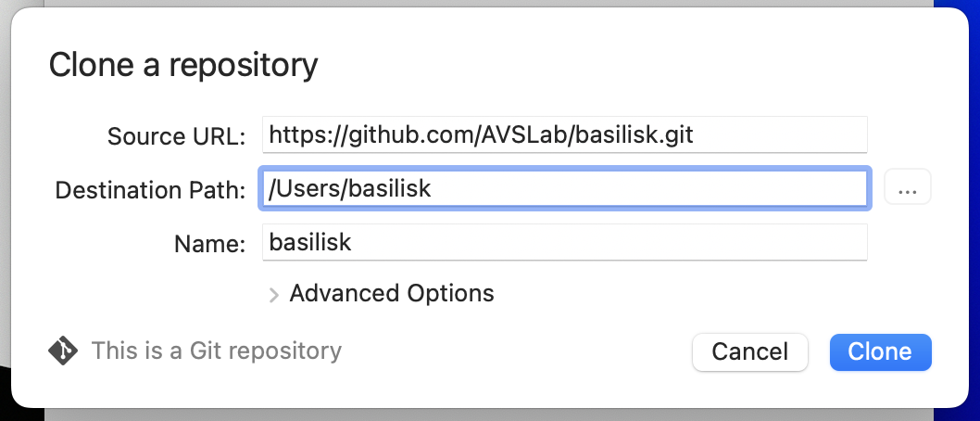Focus the Source URL input field
The width and height of the screenshot is (980, 421).
click(x=563, y=136)
